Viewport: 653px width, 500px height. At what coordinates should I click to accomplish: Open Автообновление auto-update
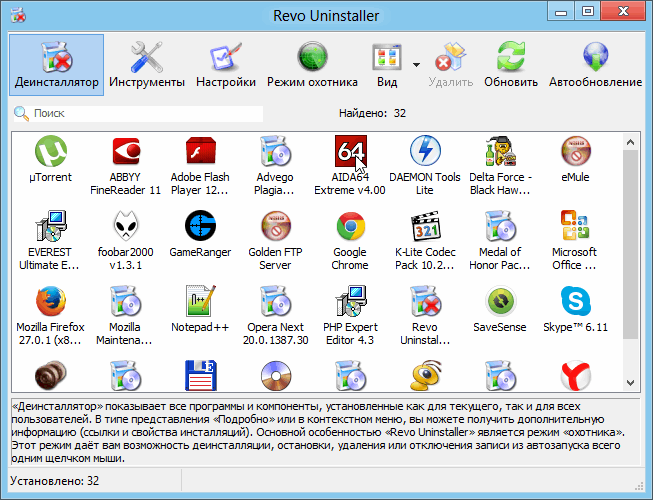pyautogui.click(x=595, y=65)
